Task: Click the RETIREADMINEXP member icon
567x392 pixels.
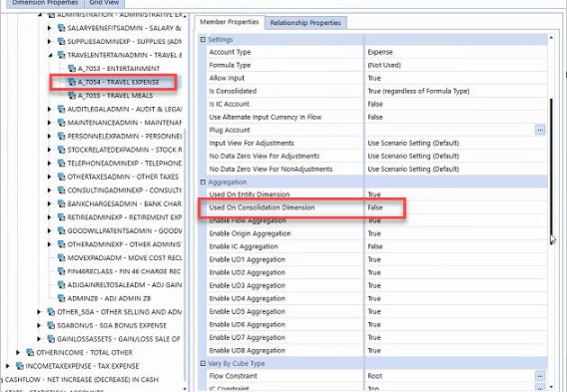Action: pos(62,217)
